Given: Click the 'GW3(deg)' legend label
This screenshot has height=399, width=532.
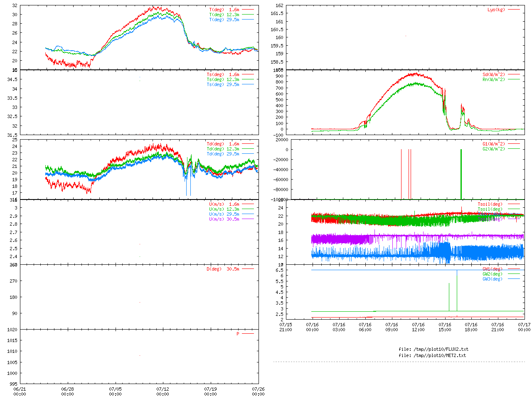Looking at the screenshot, I should (493, 279).
